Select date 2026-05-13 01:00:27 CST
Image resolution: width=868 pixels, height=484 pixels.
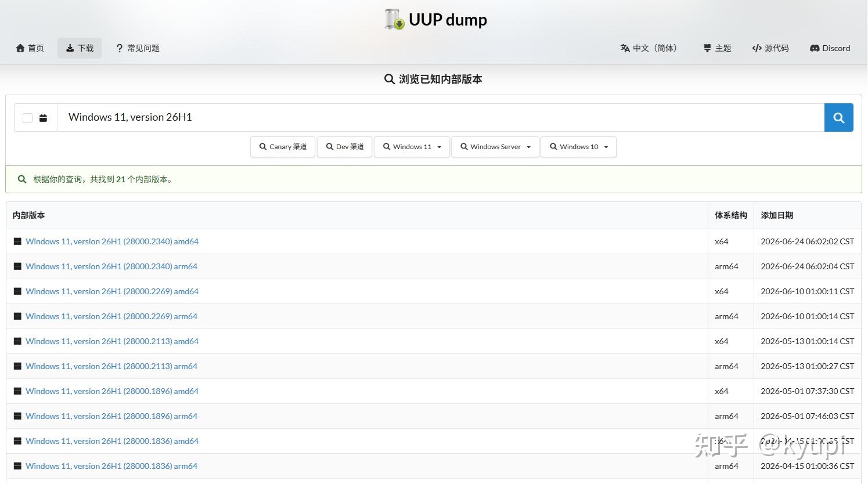808,366
